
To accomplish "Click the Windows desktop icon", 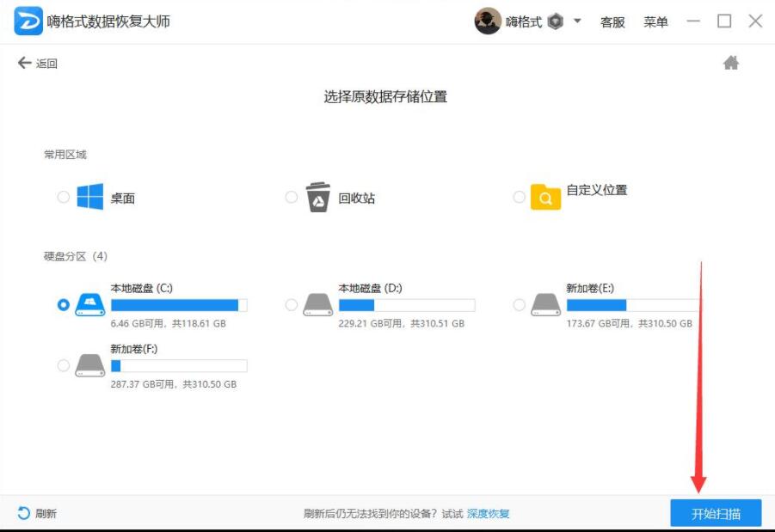I will [x=90, y=197].
